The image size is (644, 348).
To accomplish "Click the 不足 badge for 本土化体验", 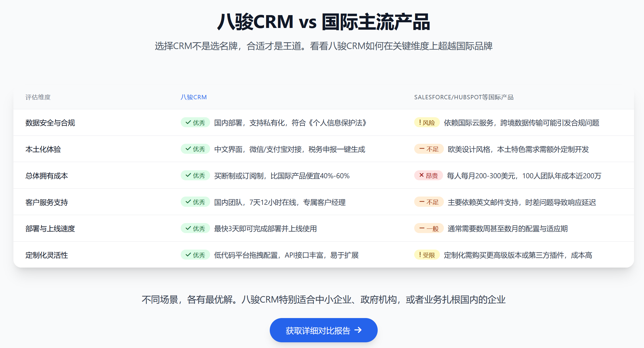I will (428, 149).
